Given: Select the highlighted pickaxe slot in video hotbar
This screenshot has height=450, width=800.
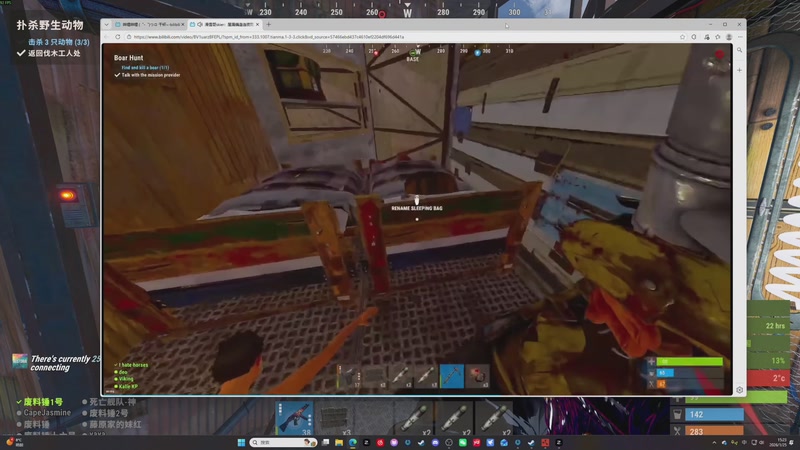Looking at the screenshot, I should click(452, 376).
